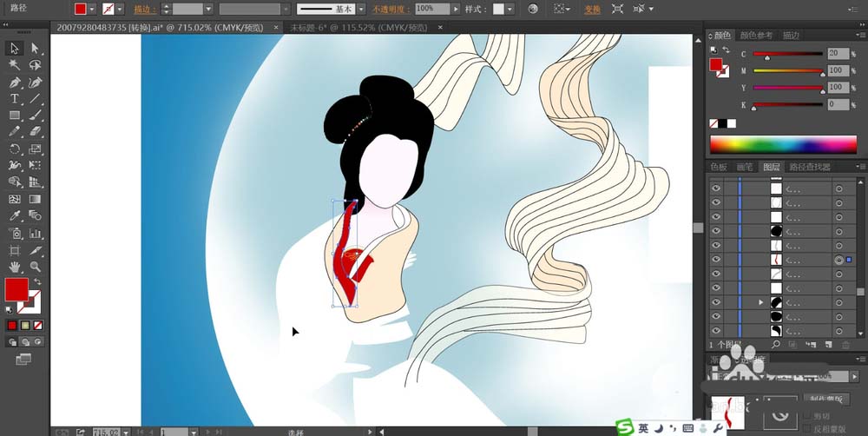Expand the sublayer disclosure triangle in Layers
Viewport: 868px width, 436px height.
760,302
